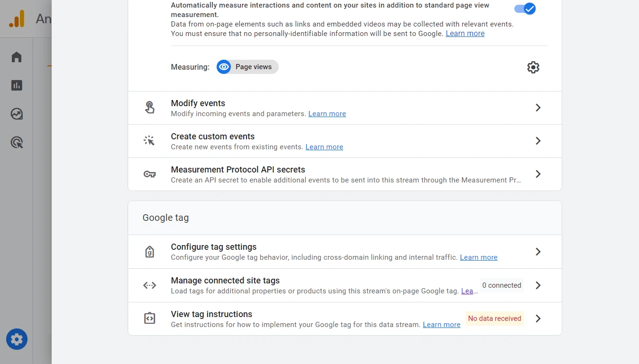Click the Measurement Protocol key icon
Viewport: 639px width, 364px height.
[150, 174]
